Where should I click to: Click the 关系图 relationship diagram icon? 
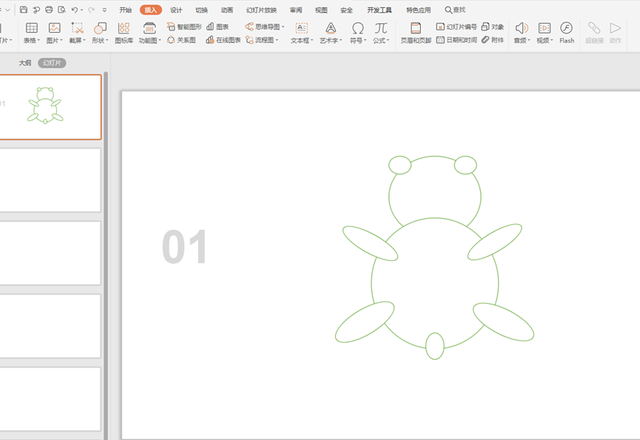click(x=184, y=40)
